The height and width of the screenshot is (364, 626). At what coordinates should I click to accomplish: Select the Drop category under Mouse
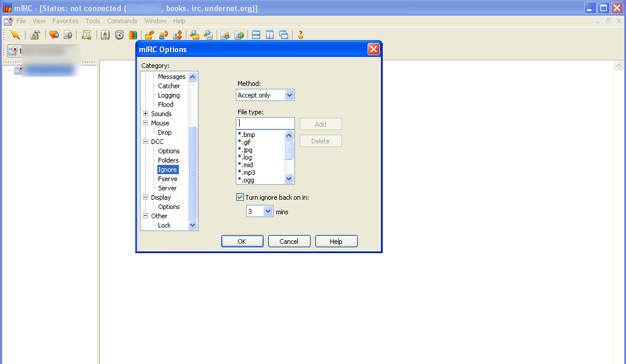tap(165, 132)
